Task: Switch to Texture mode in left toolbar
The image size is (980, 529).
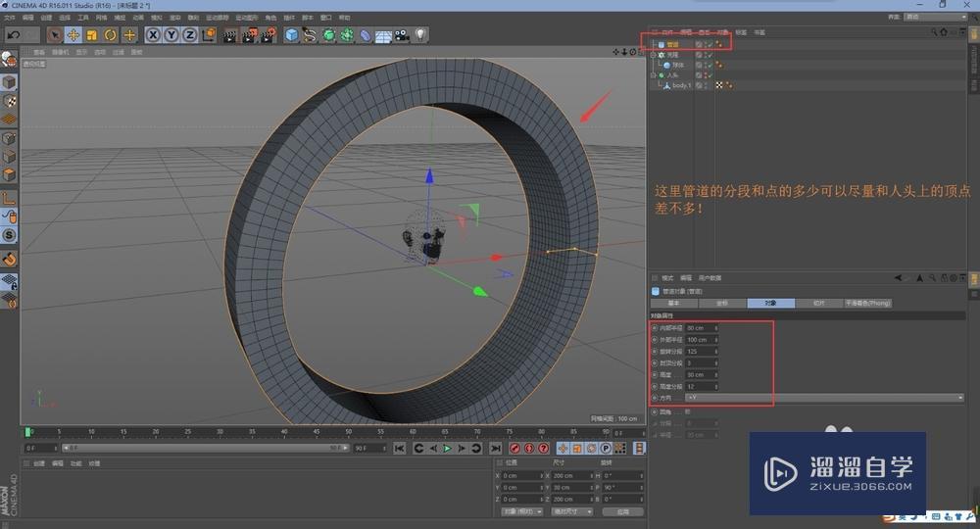Action: (9, 101)
